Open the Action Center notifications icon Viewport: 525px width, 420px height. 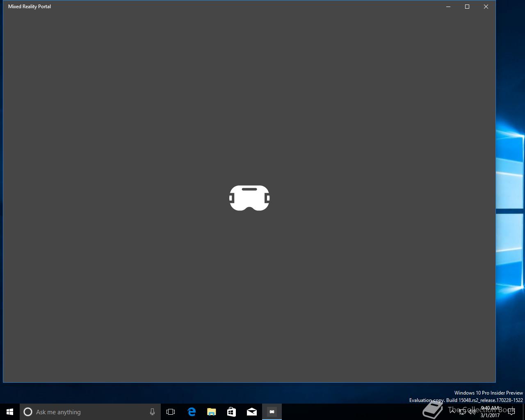[511, 412]
